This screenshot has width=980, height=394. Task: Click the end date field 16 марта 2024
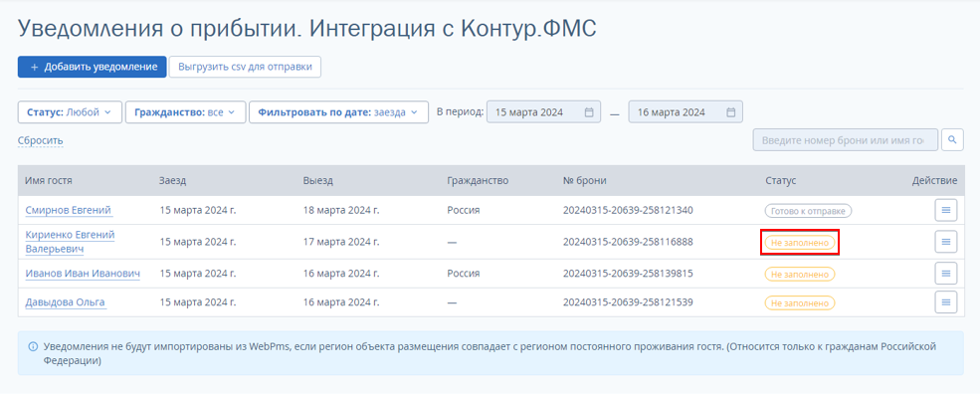685,112
